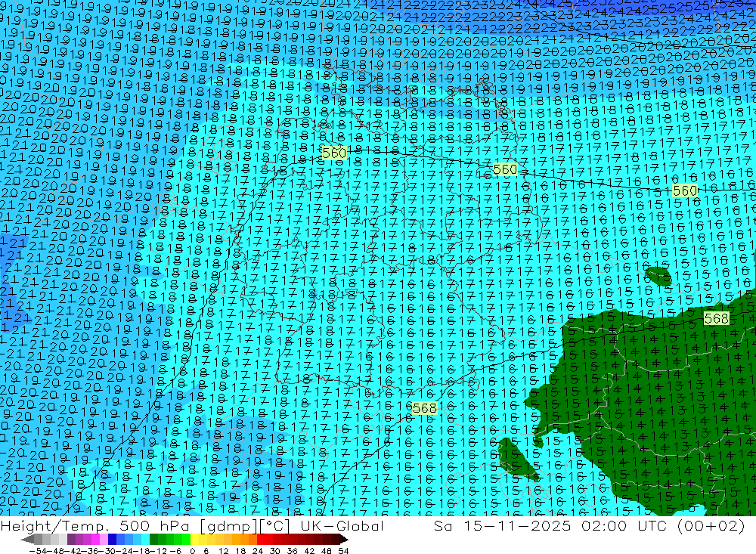Click the leftmost 560 contour label

[333, 153]
